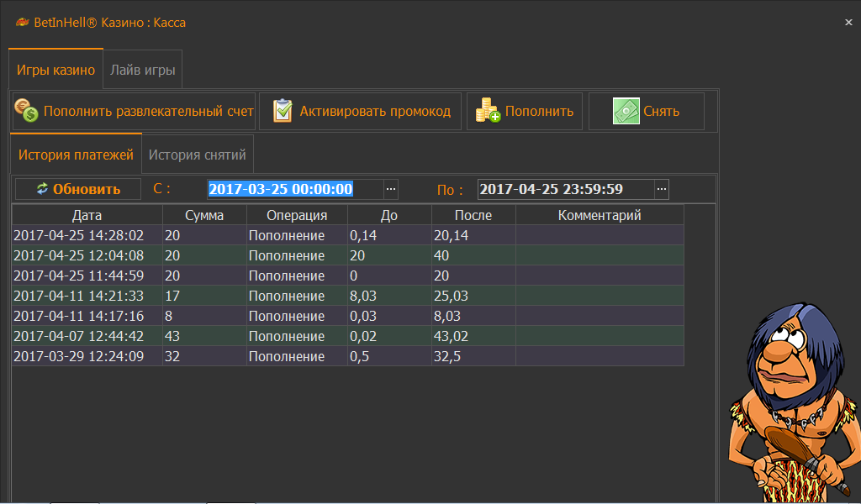Sort payments by the Дата column header
Image resolution: width=861 pixels, height=504 pixels.
click(x=87, y=215)
